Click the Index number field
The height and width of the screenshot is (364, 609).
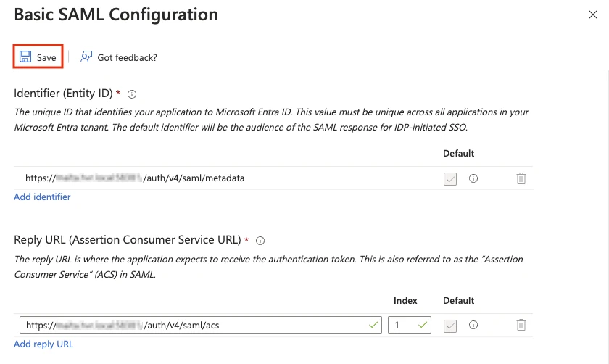click(403, 325)
